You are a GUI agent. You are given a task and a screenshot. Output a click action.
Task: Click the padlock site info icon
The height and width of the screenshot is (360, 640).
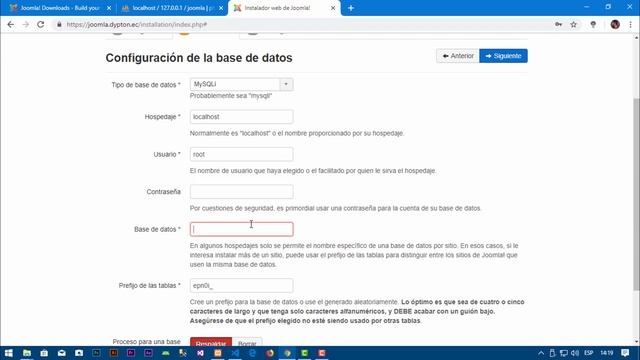point(59,24)
